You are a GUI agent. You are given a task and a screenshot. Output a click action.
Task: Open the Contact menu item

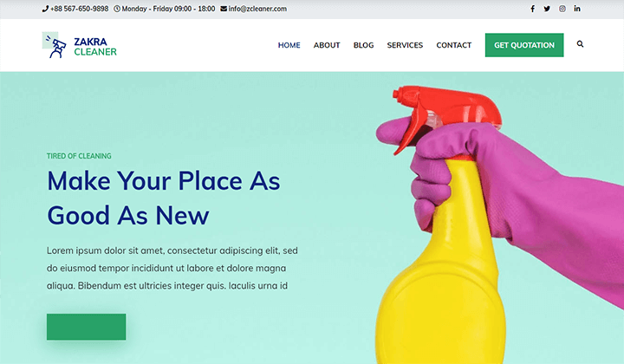[453, 45]
